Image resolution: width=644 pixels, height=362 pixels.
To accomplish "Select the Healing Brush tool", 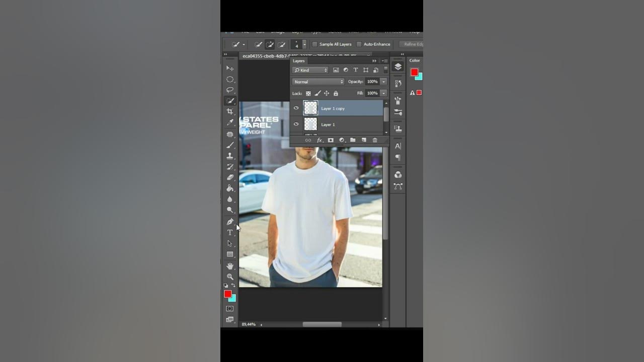I will 230,134.
